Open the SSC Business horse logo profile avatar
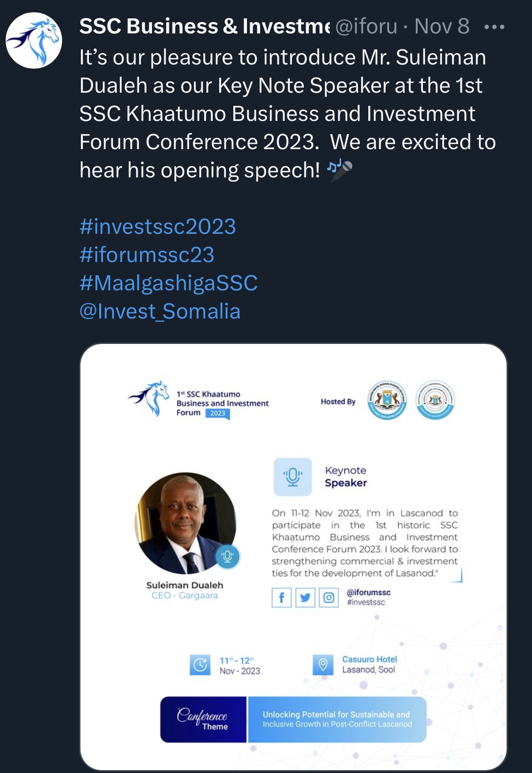The width and height of the screenshot is (532, 773). [34, 40]
